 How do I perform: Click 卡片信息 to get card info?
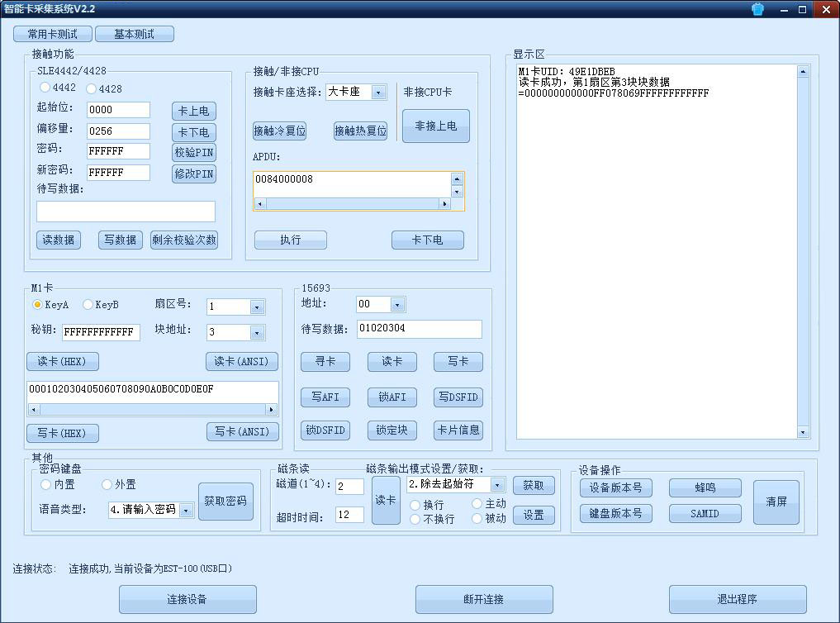coord(458,430)
